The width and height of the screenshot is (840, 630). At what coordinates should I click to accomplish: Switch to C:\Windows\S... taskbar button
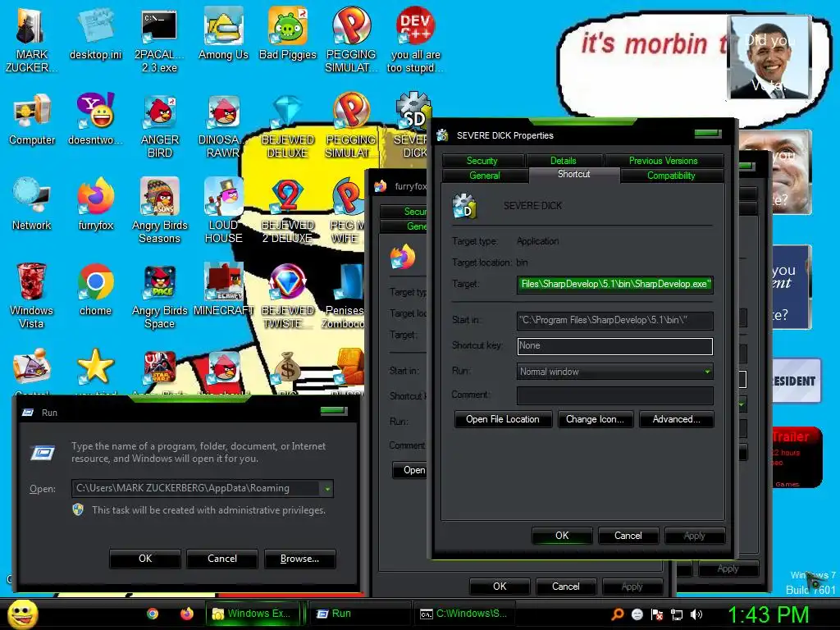pyautogui.click(x=463, y=614)
